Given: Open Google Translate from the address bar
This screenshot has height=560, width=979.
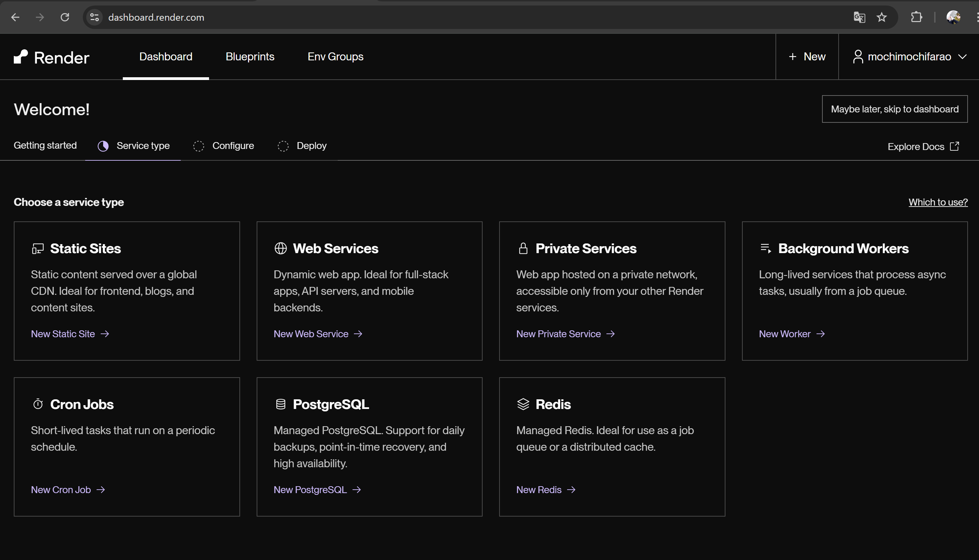Looking at the screenshot, I should coord(859,17).
